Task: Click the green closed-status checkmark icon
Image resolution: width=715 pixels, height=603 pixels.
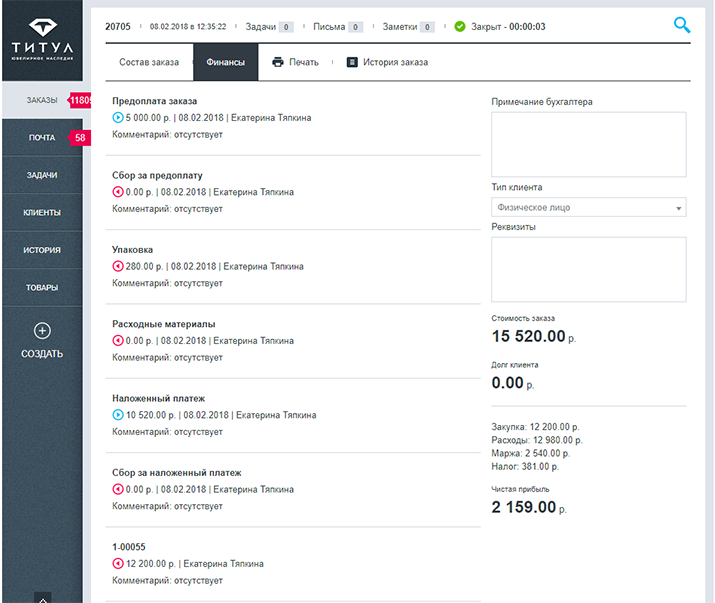Action: (x=459, y=27)
